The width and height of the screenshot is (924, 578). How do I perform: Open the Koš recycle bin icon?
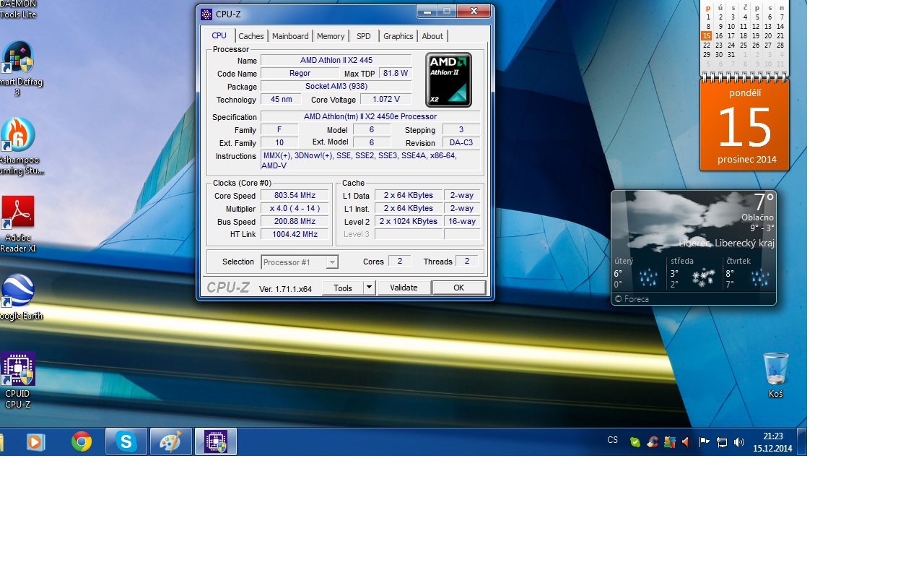pos(776,375)
